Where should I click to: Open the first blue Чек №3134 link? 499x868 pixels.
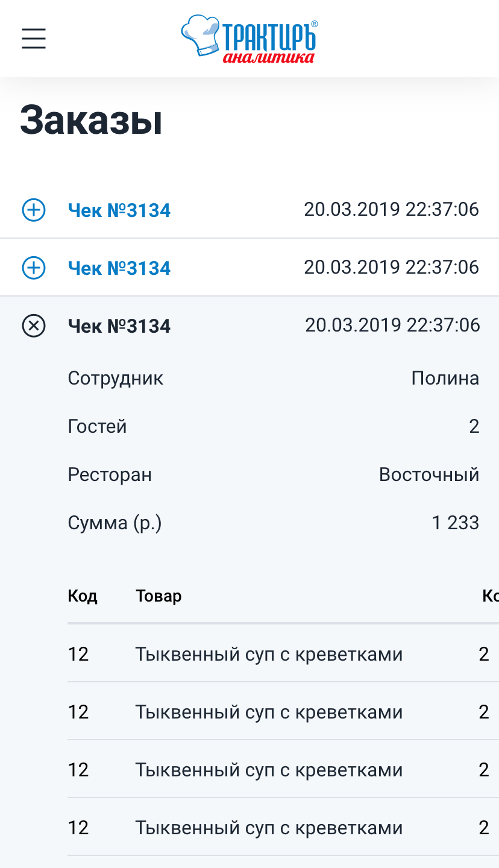pos(119,210)
